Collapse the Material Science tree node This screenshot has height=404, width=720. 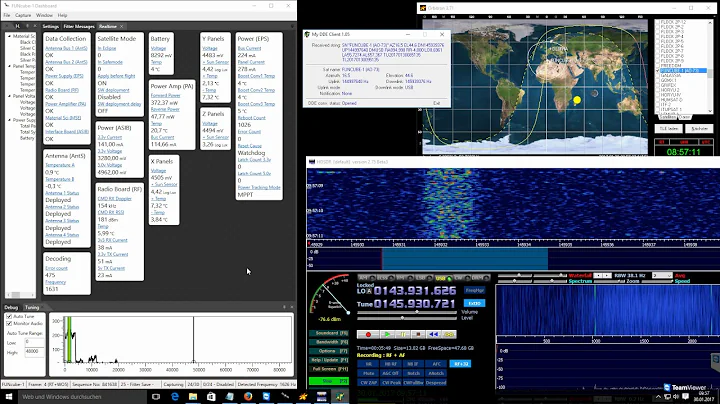coord(9,36)
